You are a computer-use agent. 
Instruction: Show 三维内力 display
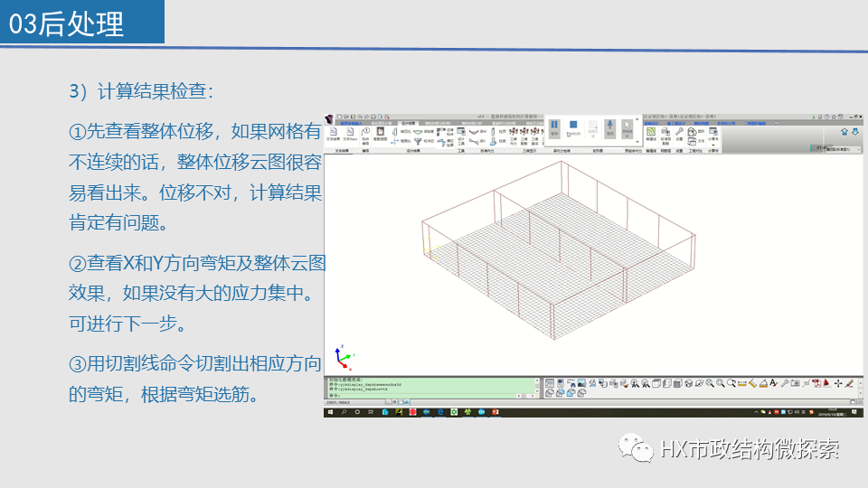point(514,136)
